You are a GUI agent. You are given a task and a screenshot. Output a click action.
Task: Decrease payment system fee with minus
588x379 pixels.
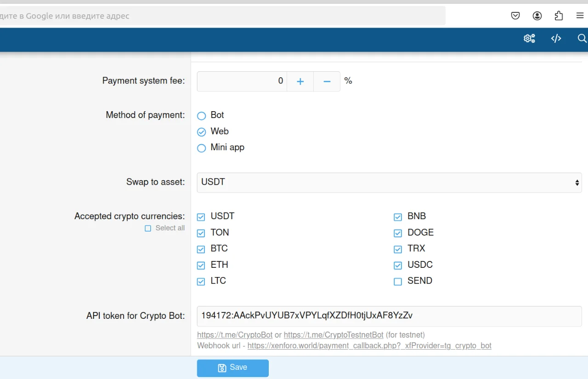pos(327,81)
